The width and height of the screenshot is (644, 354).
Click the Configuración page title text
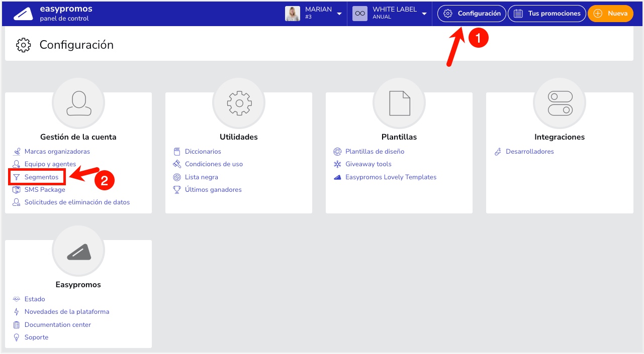pyautogui.click(x=76, y=45)
